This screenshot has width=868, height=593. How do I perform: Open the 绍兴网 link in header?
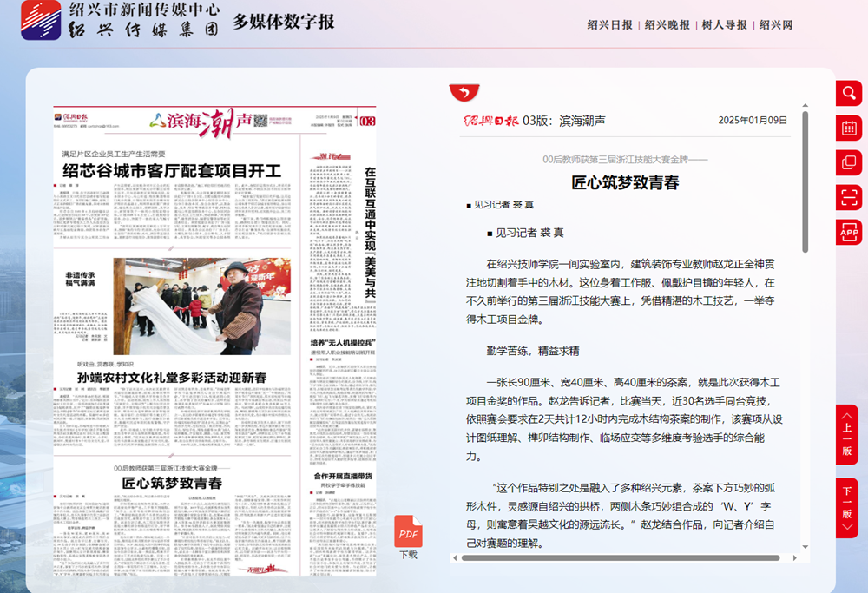click(x=775, y=25)
